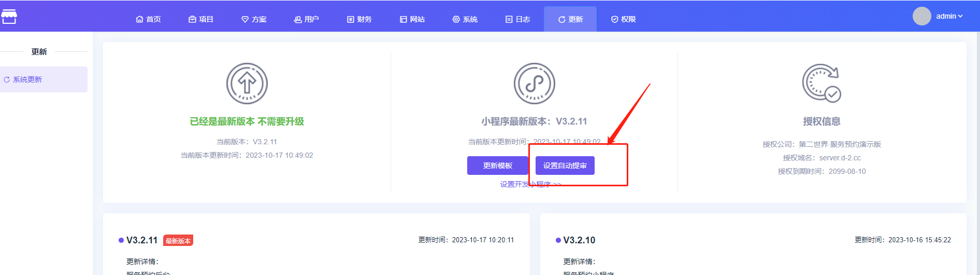
Task: Open the 财务 finance tab
Action: [359, 19]
